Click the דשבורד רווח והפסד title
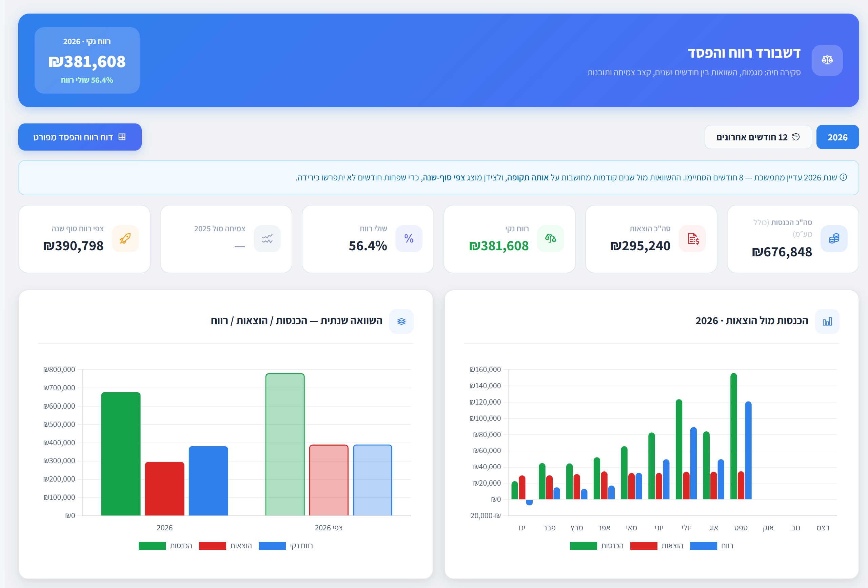 744,53
